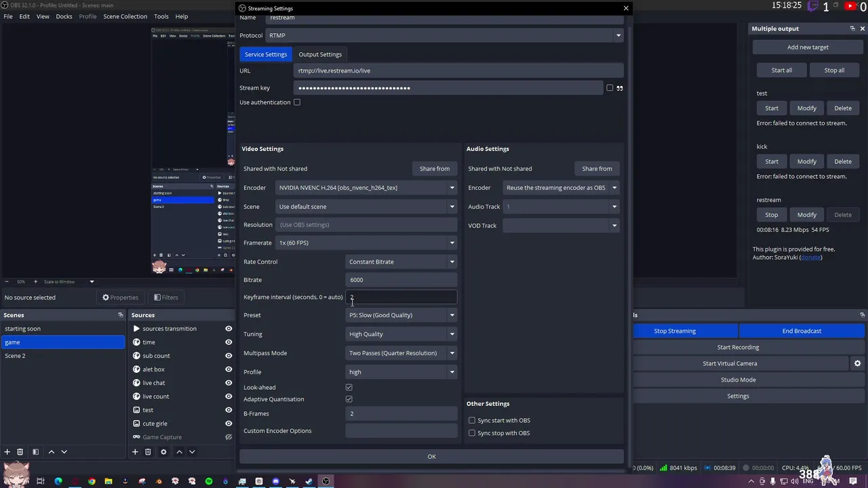Open virtual camera settings gear
Viewport: 868px width, 488px height.
point(857,363)
